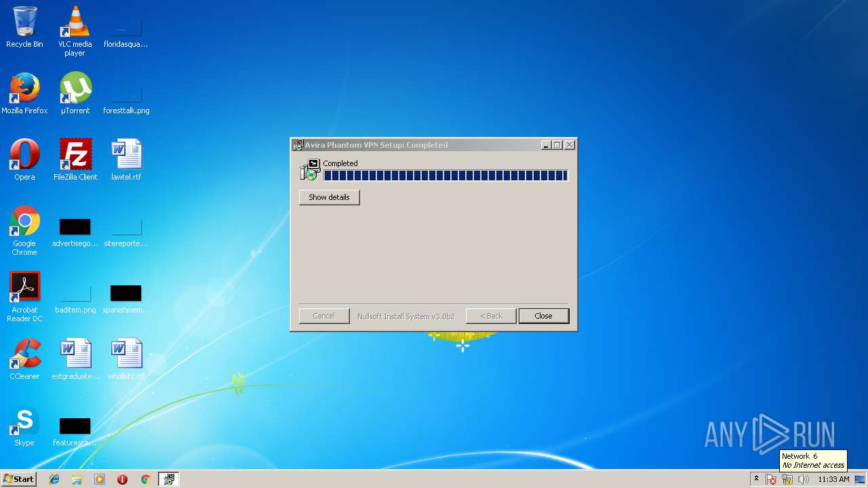Viewport: 868px width, 488px height.
Task: Open Internet Explorer from taskbar
Action: (54, 479)
